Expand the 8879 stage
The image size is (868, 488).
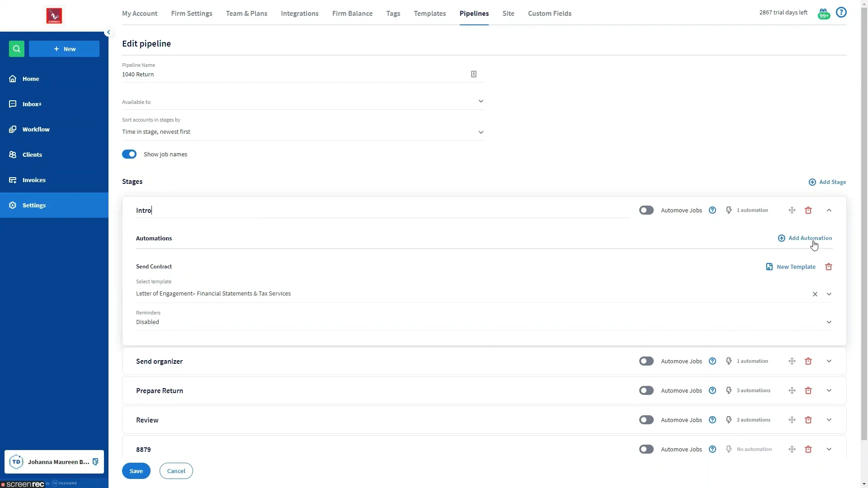pyautogui.click(x=829, y=449)
